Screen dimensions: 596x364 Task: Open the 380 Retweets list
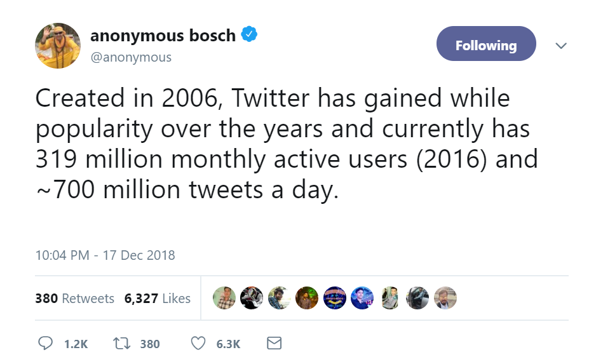click(x=74, y=299)
